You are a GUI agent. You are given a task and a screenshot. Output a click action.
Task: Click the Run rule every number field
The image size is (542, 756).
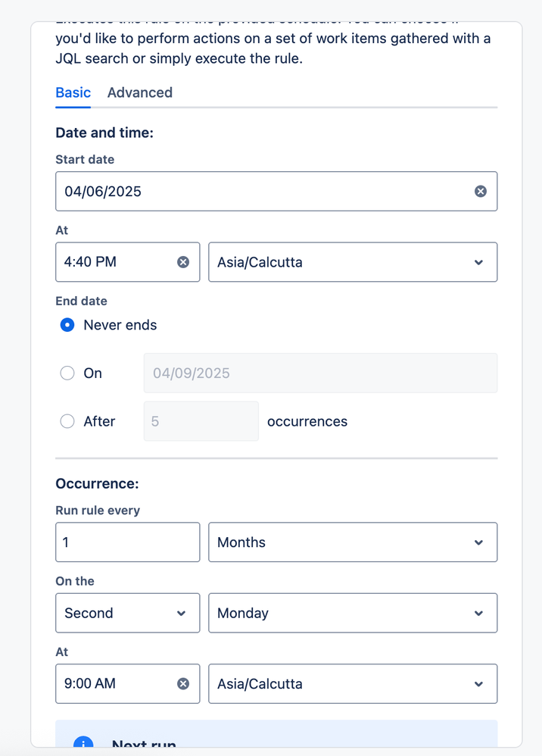coord(127,542)
